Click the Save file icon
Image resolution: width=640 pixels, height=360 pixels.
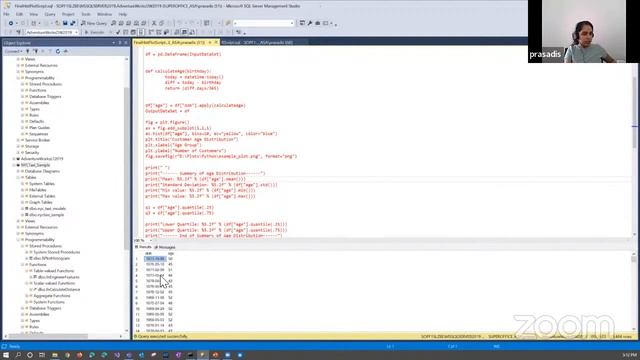tap(65, 23)
